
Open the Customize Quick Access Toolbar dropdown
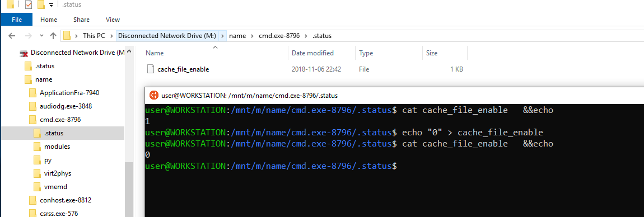click(x=51, y=5)
